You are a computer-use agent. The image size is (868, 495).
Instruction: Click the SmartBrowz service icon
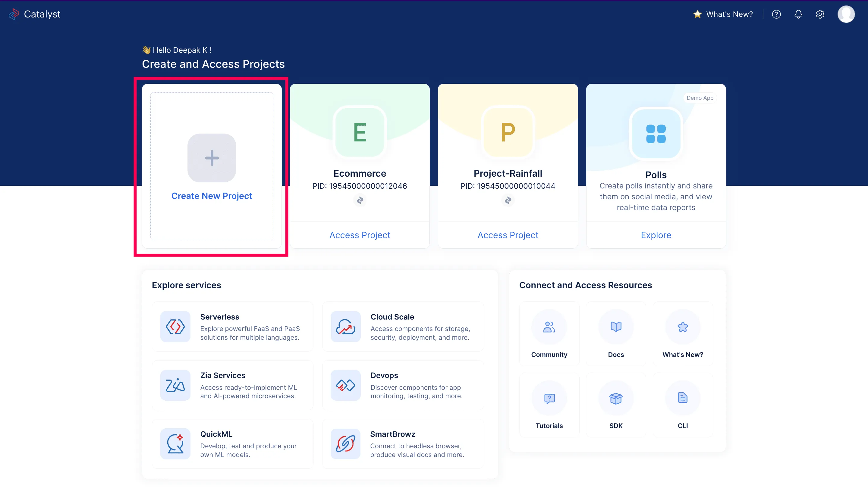pos(345,444)
